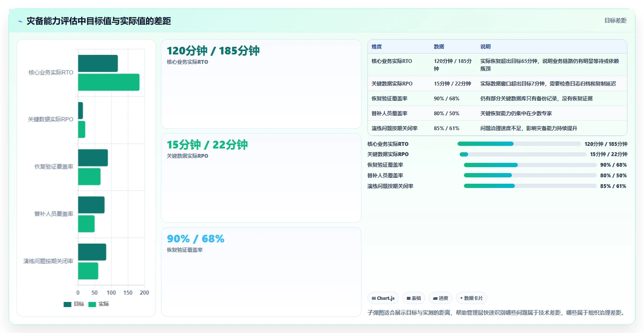Click the dark target bar for 替补人员覆盖率
Viewport: 644px width, 333px height.
pyautogui.click(x=91, y=205)
